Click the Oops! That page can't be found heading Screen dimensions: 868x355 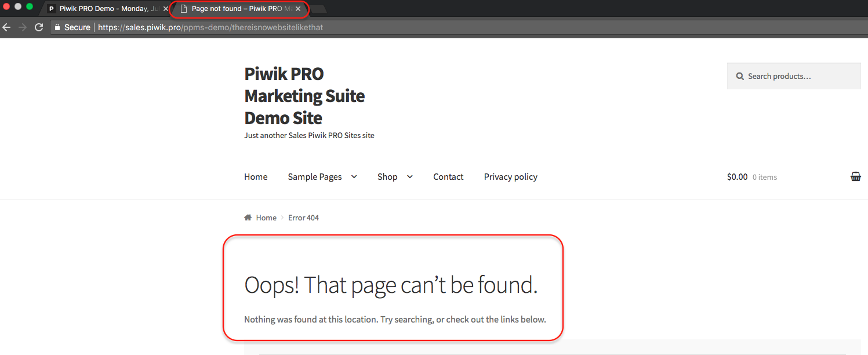tap(391, 285)
